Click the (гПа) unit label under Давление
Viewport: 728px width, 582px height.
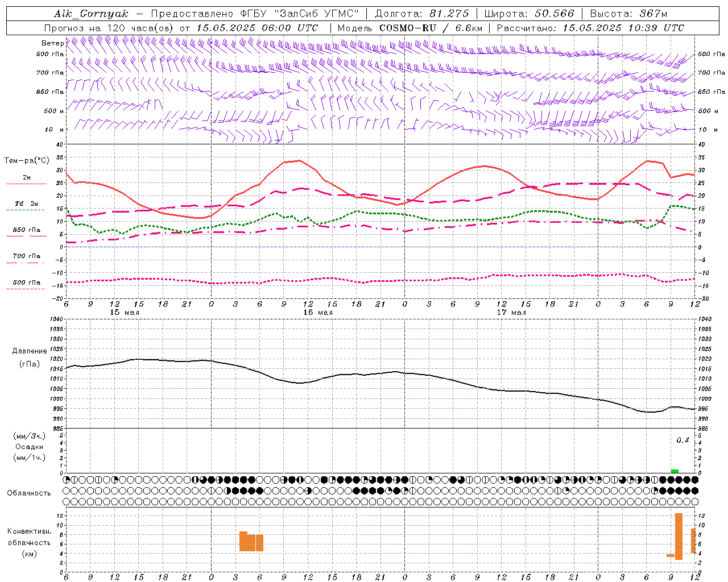[29, 364]
